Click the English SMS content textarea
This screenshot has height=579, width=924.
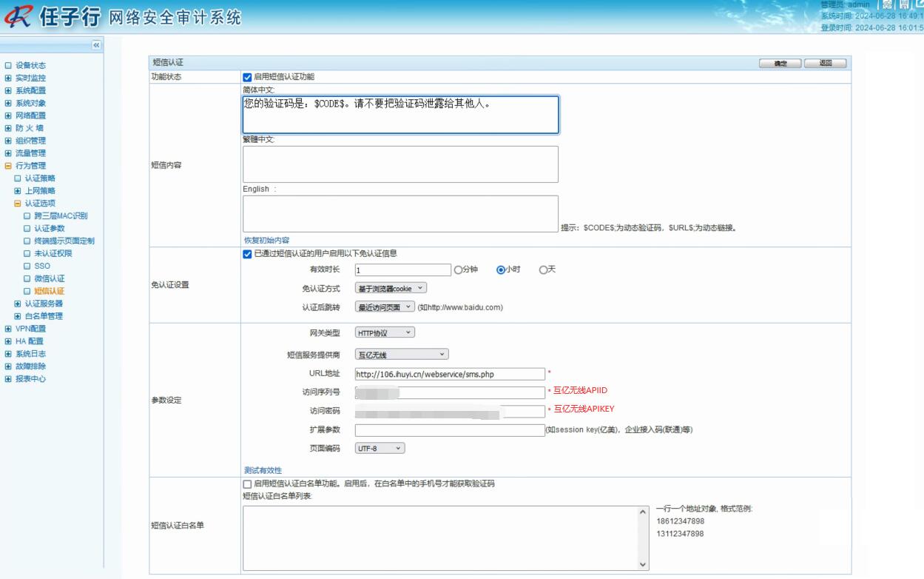tap(400, 214)
